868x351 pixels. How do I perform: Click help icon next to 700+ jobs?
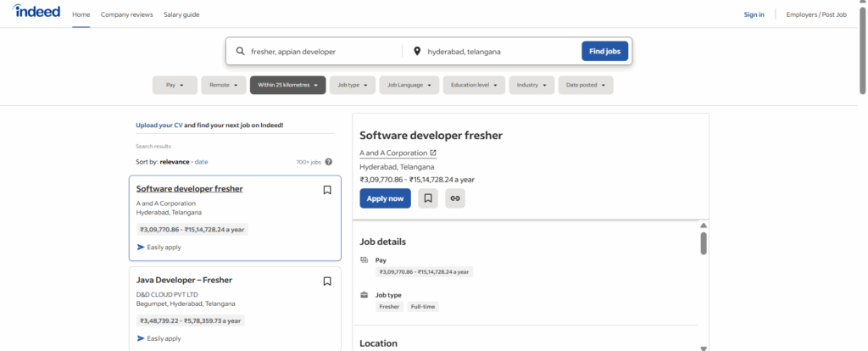(328, 161)
